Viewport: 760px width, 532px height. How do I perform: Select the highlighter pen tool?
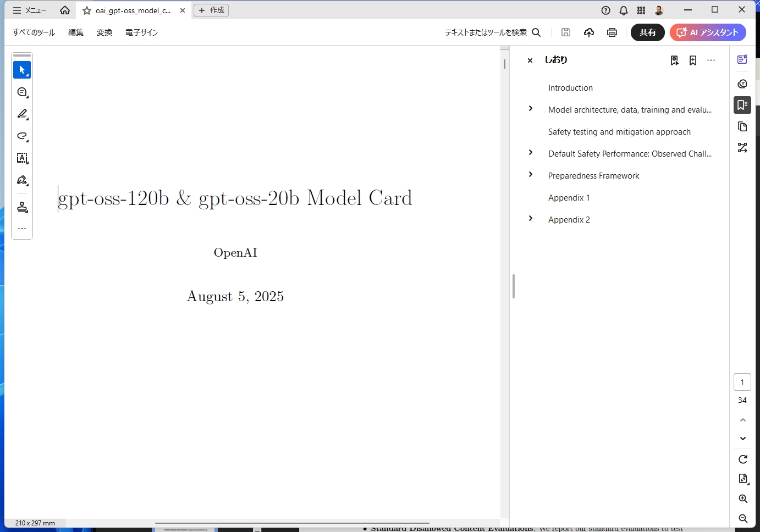(x=22, y=114)
